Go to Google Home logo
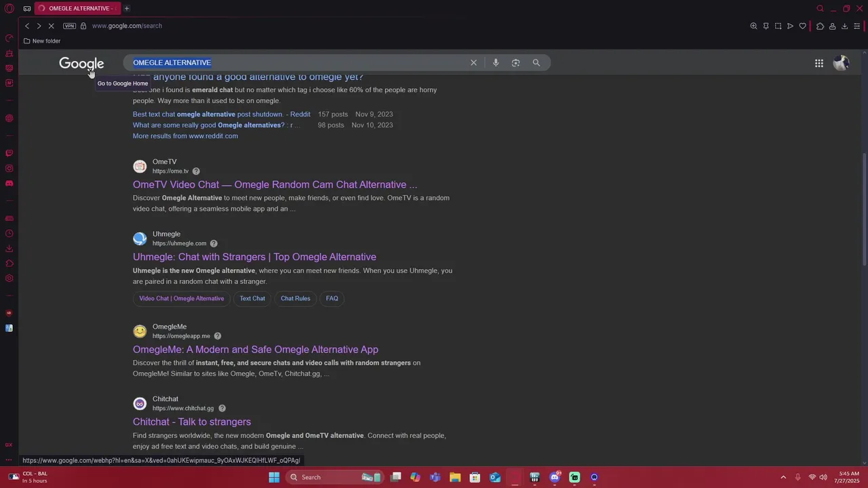This screenshot has height=488, width=868. click(x=81, y=63)
